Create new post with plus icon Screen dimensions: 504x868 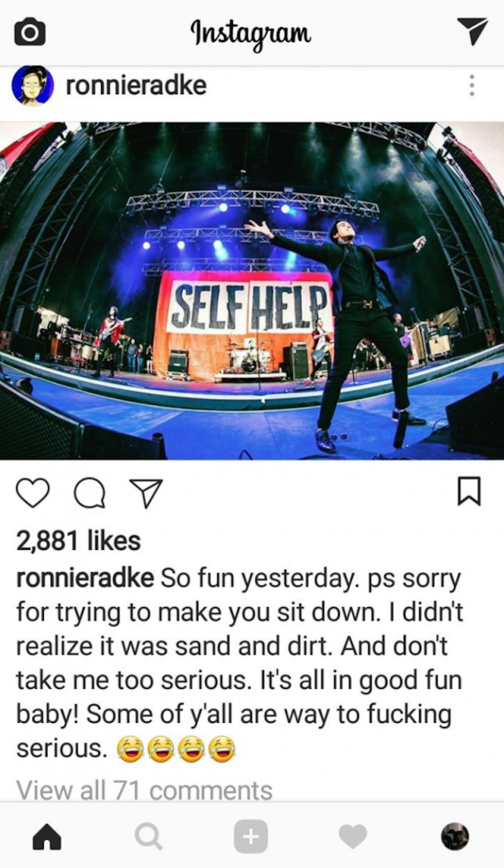pyautogui.click(x=250, y=837)
